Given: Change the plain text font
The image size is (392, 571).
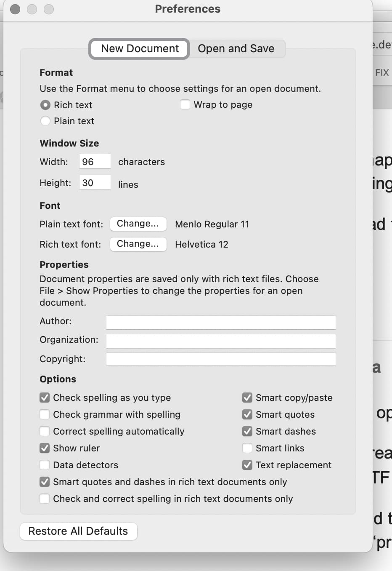Looking at the screenshot, I should point(138,224).
